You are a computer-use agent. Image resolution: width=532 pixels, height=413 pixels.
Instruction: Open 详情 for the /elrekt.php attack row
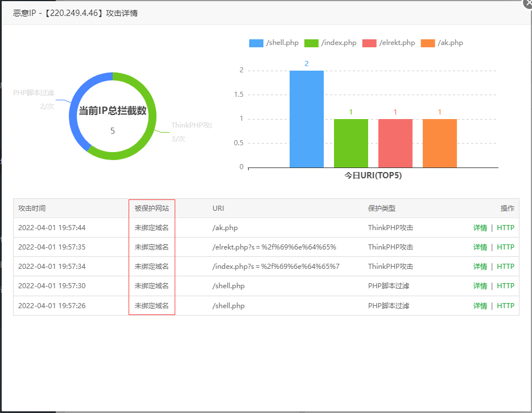pyautogui.click(x=480, y=247)
